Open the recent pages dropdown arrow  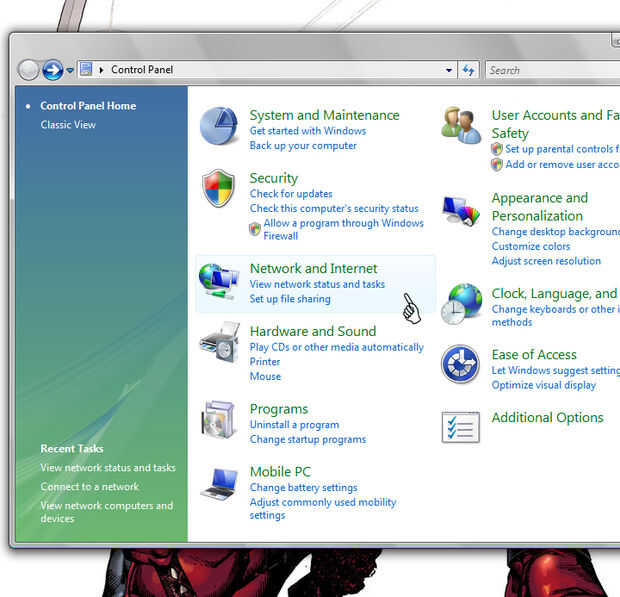click(70, 70)
